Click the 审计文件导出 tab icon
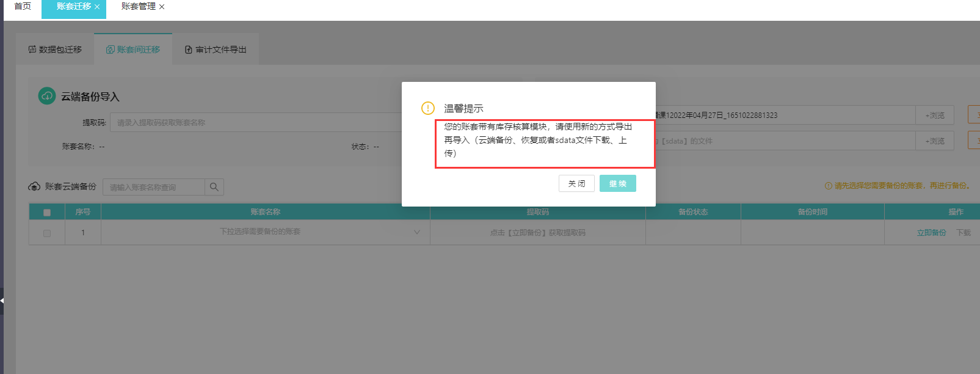 [x=189, y=50]
